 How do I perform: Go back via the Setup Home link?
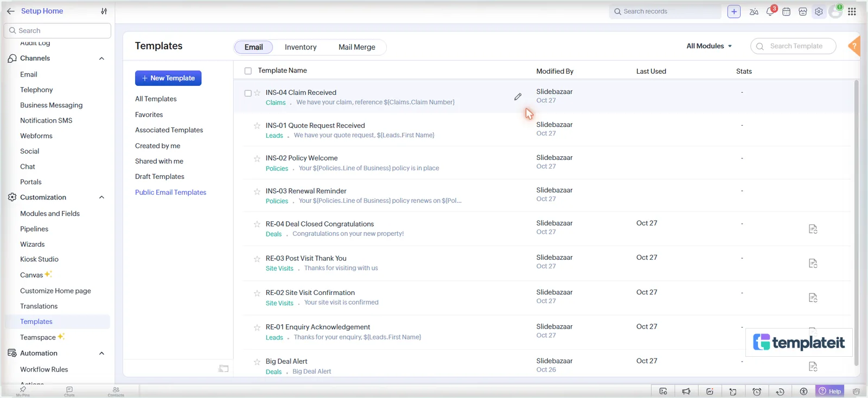point(42,11)
